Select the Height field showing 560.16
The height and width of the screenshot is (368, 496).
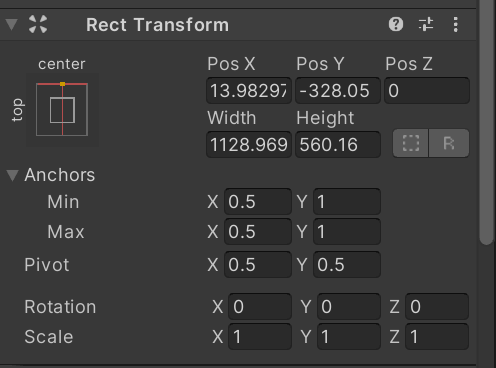pyautogui.click(x=338, y=144)
